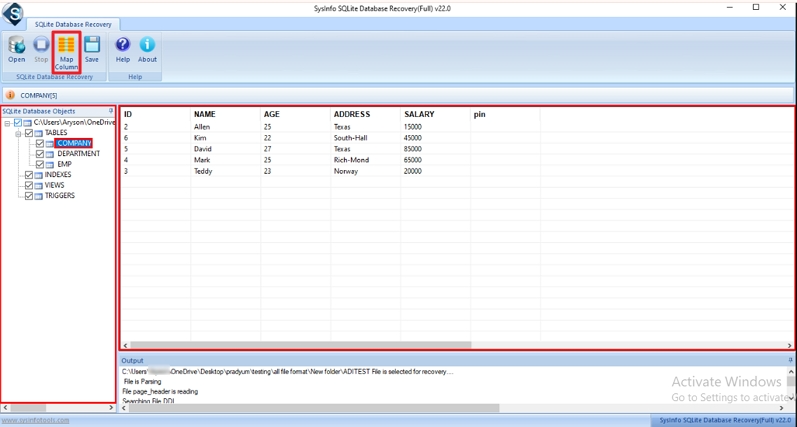Image resolution: width=797 pixels, height=427 pixels.
Task: Click the SALARY column header
Action: pos(419,115)
